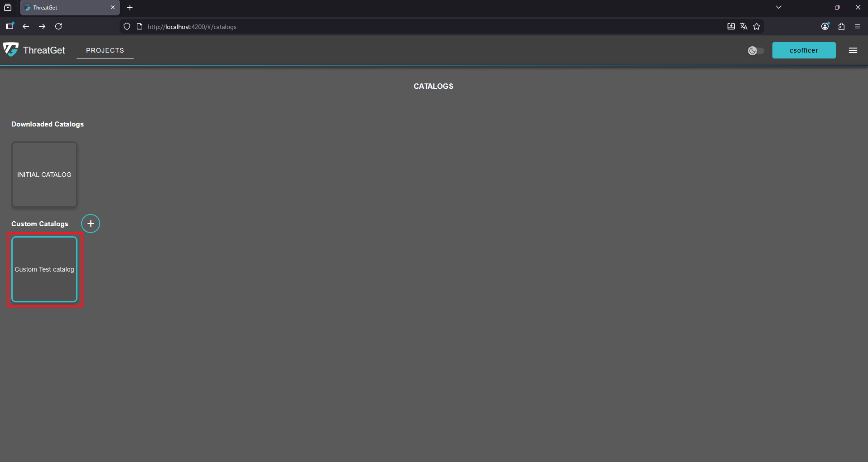Open a new browser tab
Image resolution: width=868 pixels, height=462 pixels.
point(130,8)
